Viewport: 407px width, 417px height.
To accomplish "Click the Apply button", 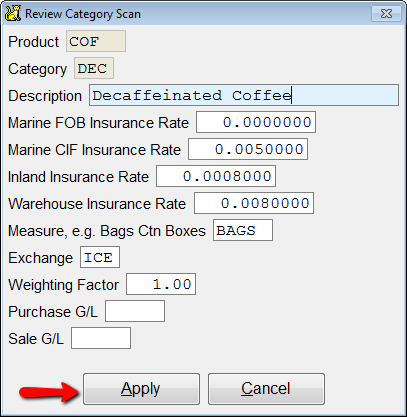I will pyautogui.click(x=141, y=389).
